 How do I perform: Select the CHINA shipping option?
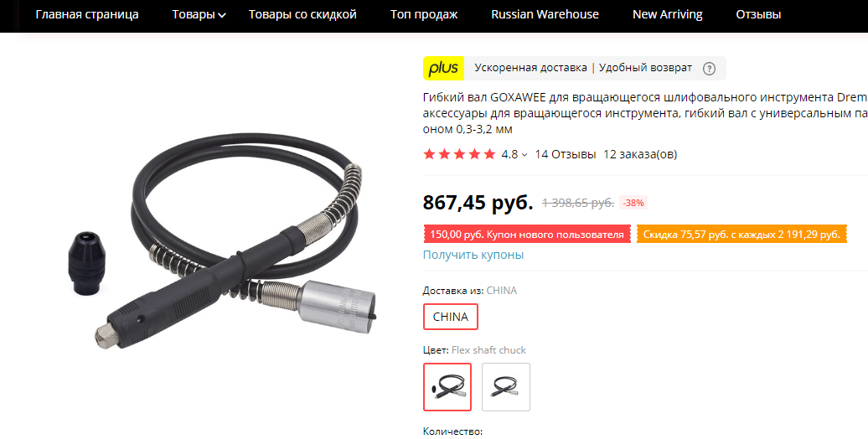point(451,317)
